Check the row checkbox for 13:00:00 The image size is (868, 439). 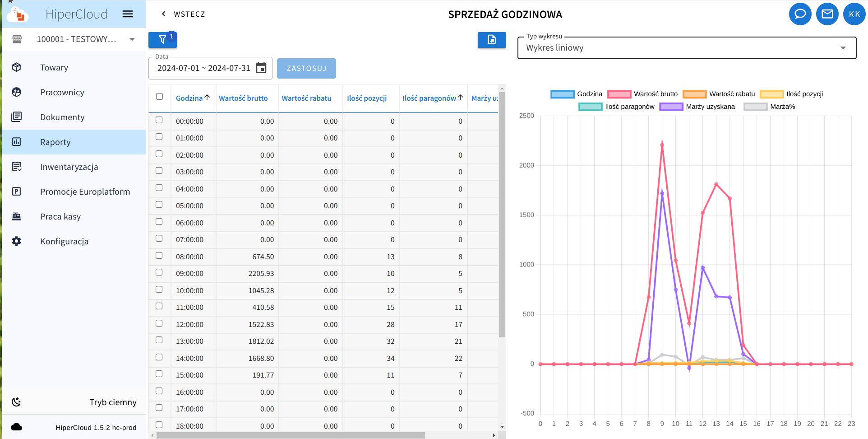(159, 340)
